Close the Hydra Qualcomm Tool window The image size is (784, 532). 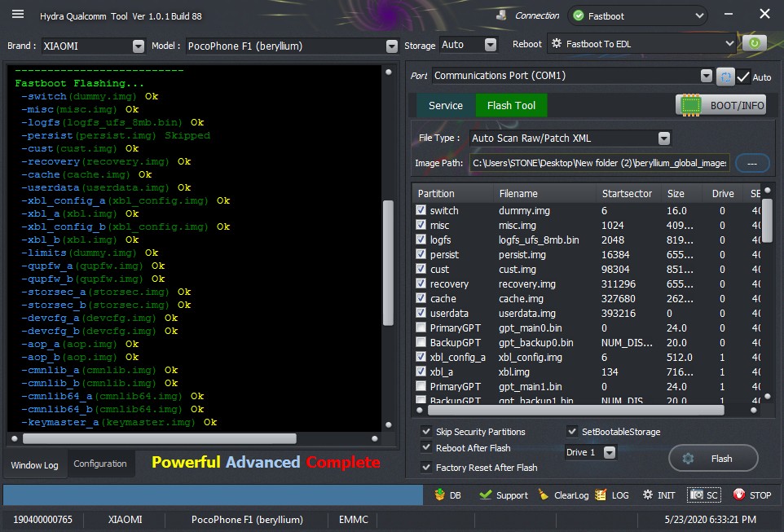764,14
